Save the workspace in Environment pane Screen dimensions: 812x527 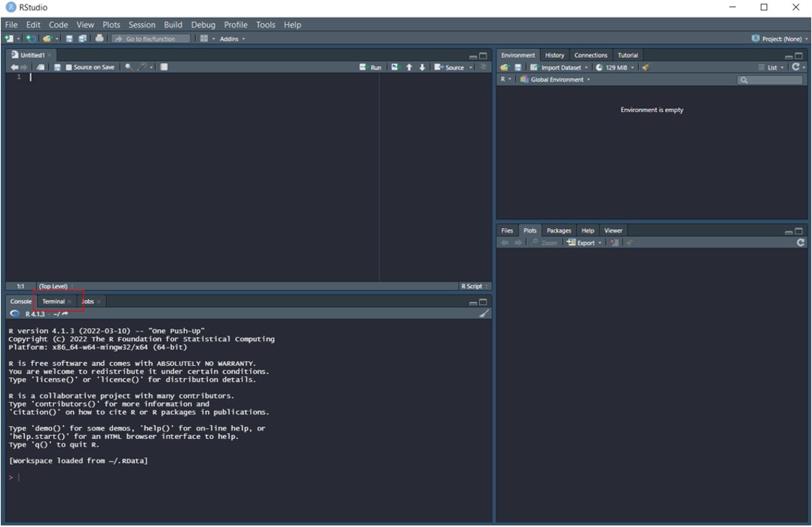(517, 67)
